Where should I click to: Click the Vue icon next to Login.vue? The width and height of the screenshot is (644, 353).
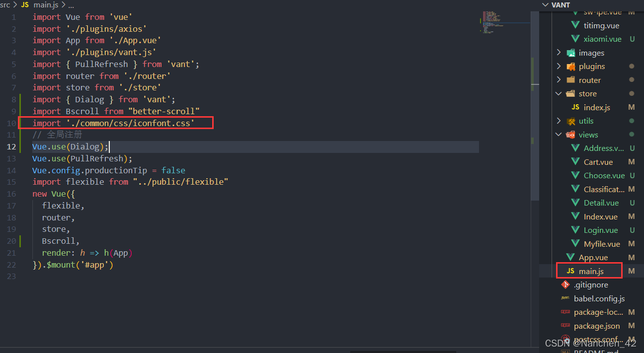pos(576,230)
